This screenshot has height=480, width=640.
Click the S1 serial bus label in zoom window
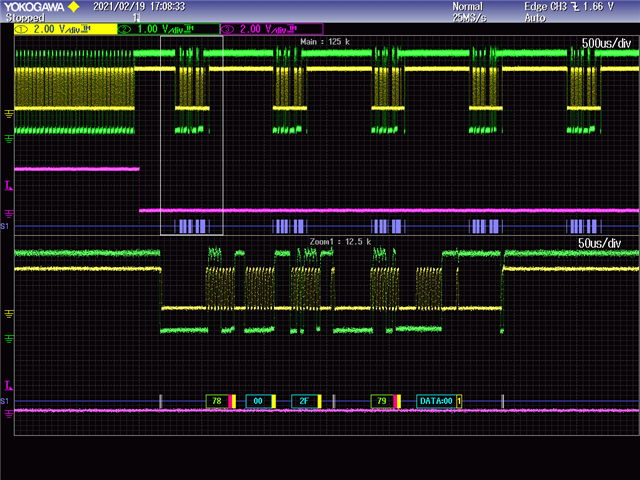tap(4, 401)
